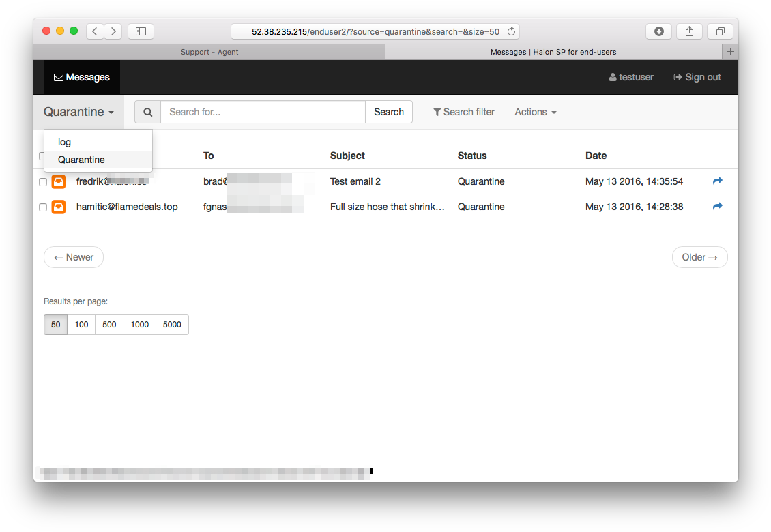Select the checkbox for hamitic@flamedeals.top message
Image resolution: width=771 pixels, height=532 pixels.
point(43,207)
